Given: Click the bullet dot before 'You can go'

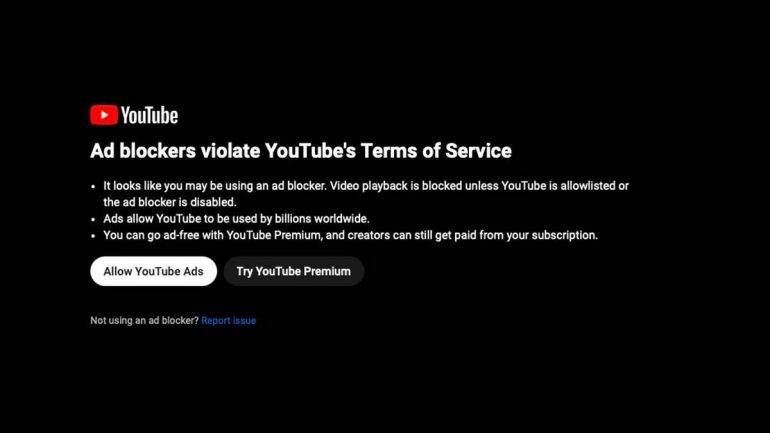Looking at the screenshot, I should point(93,236).
